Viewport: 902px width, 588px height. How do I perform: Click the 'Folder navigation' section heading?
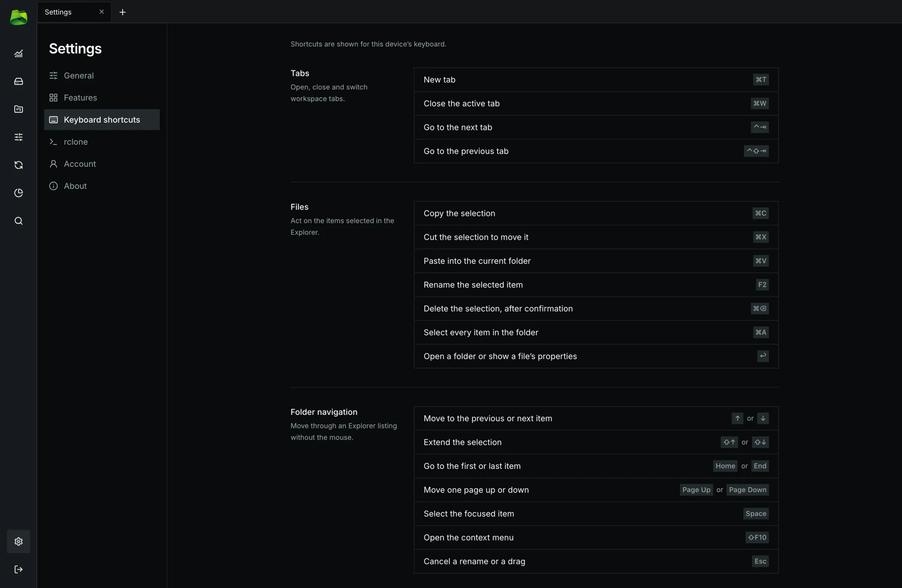[x=324, y=412]
